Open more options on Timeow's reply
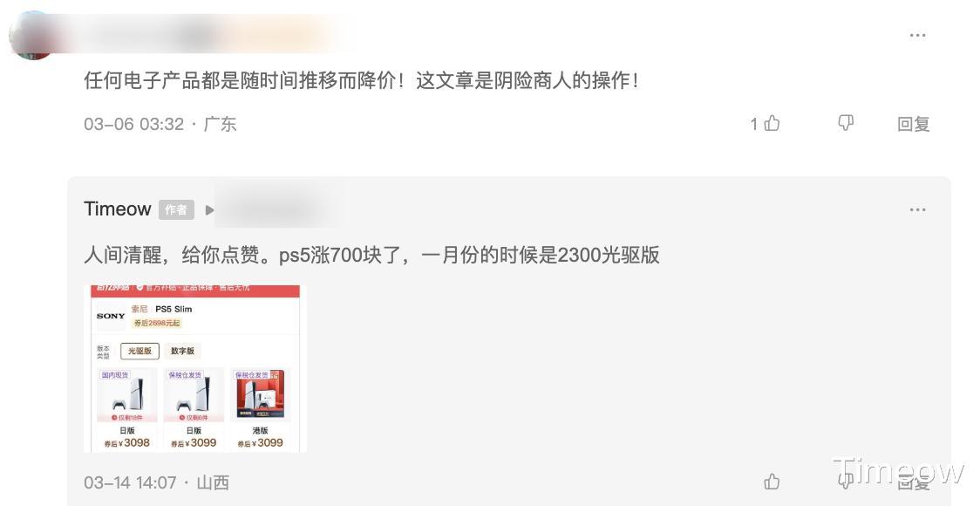Screen dimensions: 980x506 point(917,209)
